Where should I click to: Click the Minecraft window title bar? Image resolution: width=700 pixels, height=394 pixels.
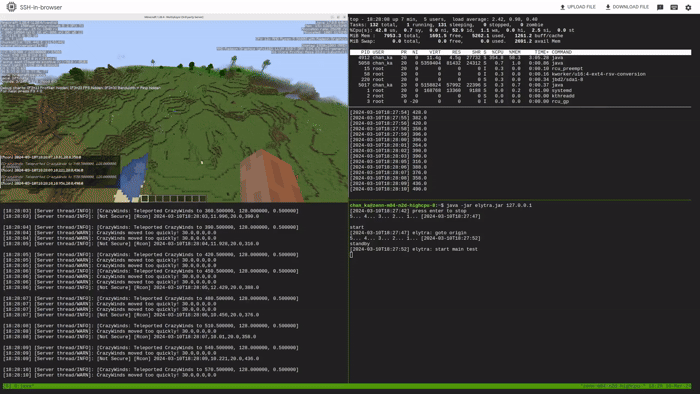click(174, 17)
